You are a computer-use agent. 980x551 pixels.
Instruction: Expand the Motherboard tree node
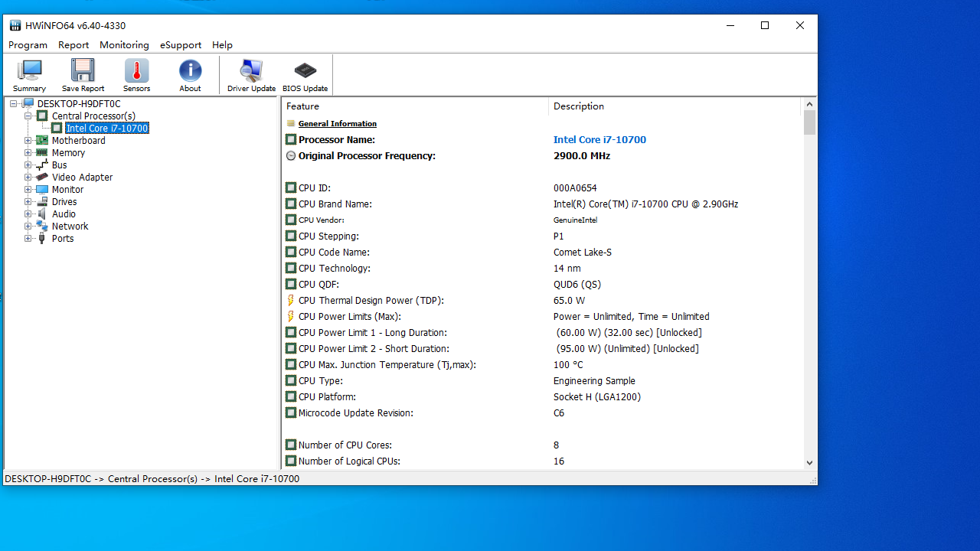[28, 141]
